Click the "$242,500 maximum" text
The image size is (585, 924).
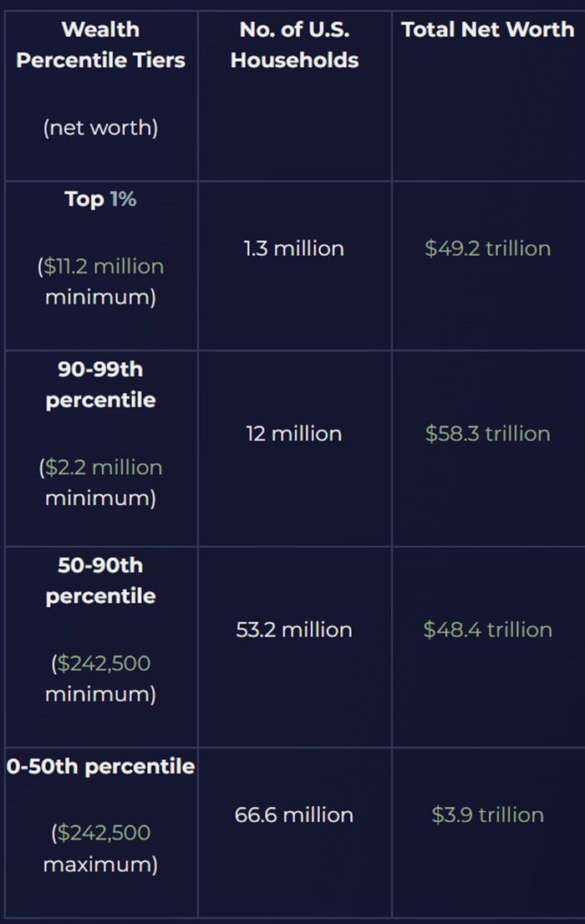[100, 848]
